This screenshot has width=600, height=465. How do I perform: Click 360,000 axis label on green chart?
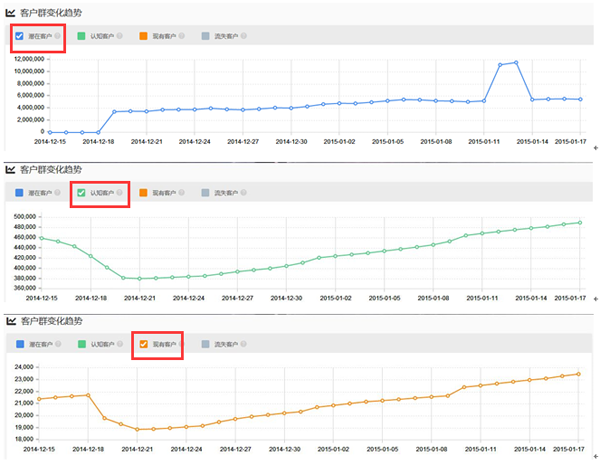(24, 288)
